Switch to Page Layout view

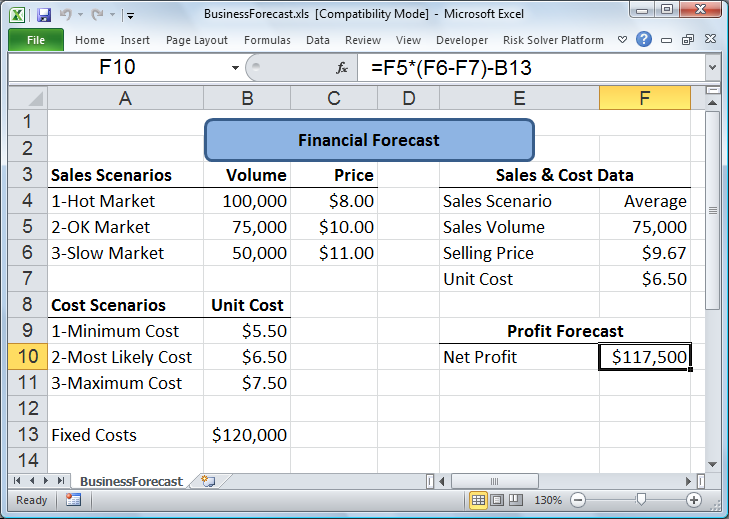point(497,499)
